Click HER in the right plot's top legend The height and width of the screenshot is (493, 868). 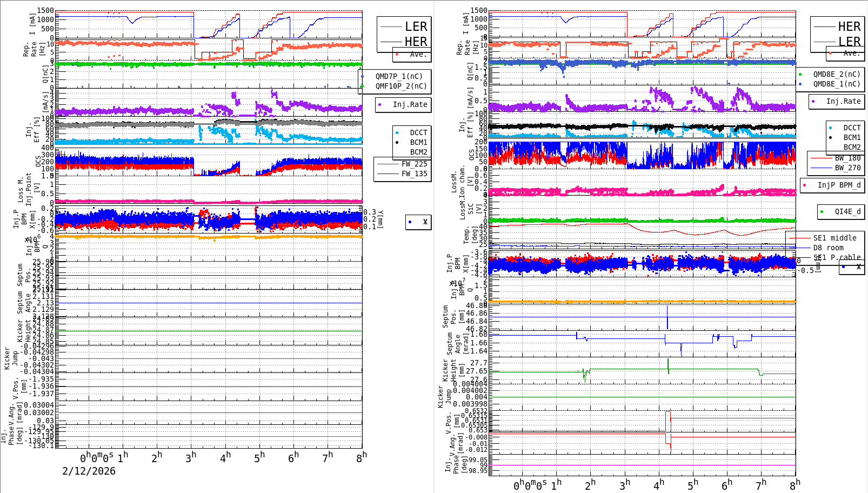click(x=849, y=26)
